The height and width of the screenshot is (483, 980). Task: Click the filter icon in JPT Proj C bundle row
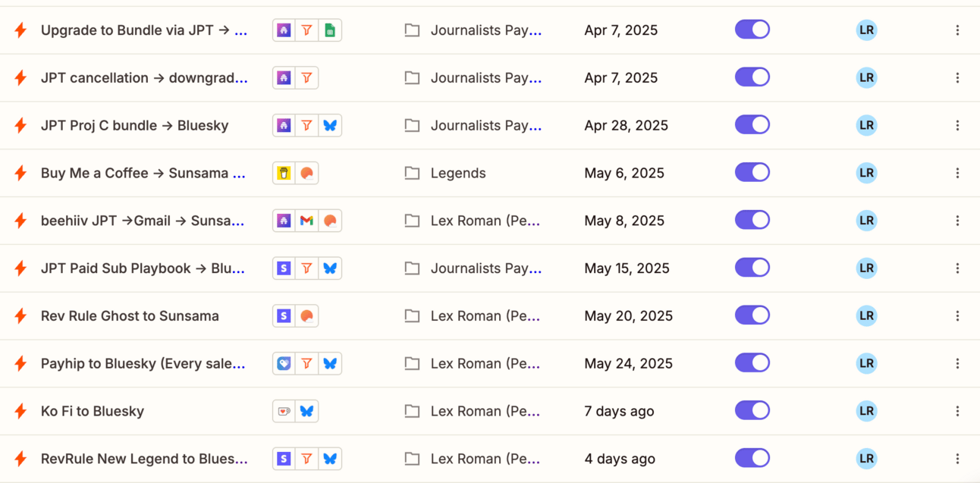coord(306,126)
